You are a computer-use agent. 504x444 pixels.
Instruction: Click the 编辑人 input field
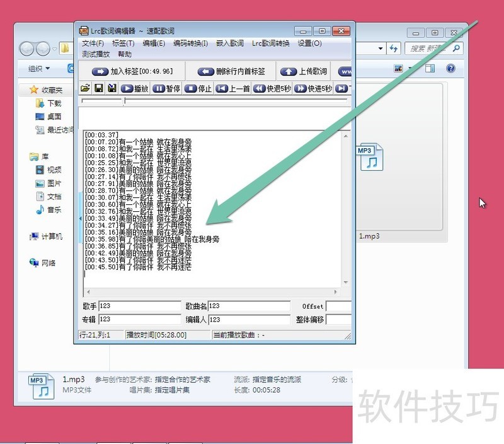pos(249,320)
